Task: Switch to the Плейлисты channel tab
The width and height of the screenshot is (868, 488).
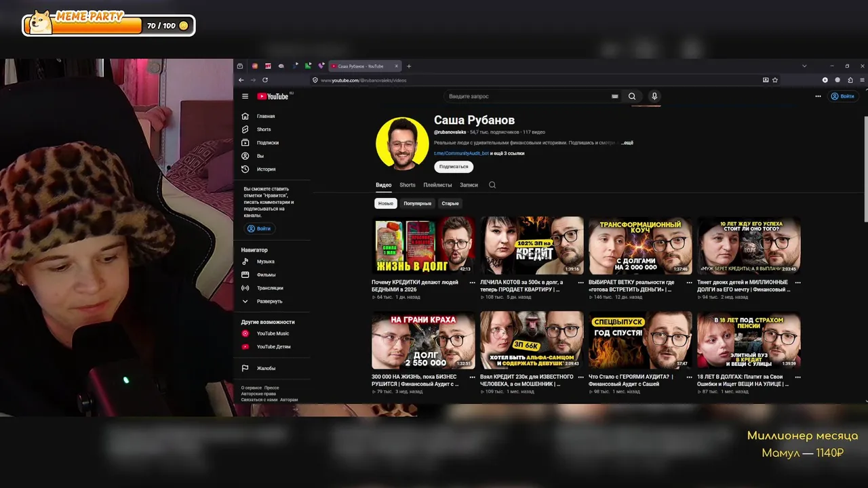Action: pos(437,185)
